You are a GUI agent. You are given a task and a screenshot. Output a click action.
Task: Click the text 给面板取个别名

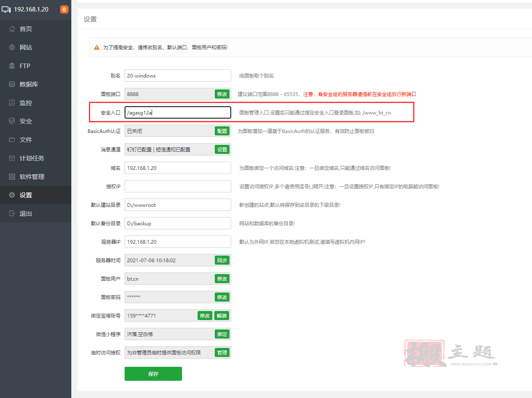pos(257,75)
